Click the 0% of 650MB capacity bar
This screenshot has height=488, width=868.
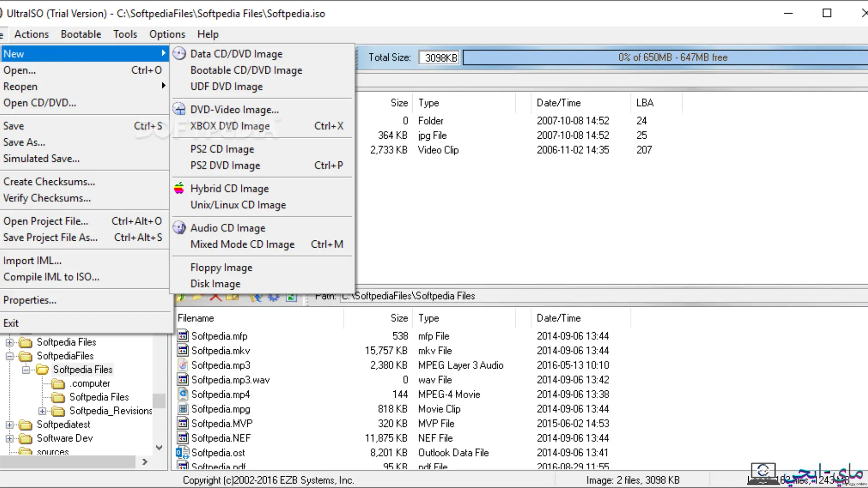[x=665, y=57]
